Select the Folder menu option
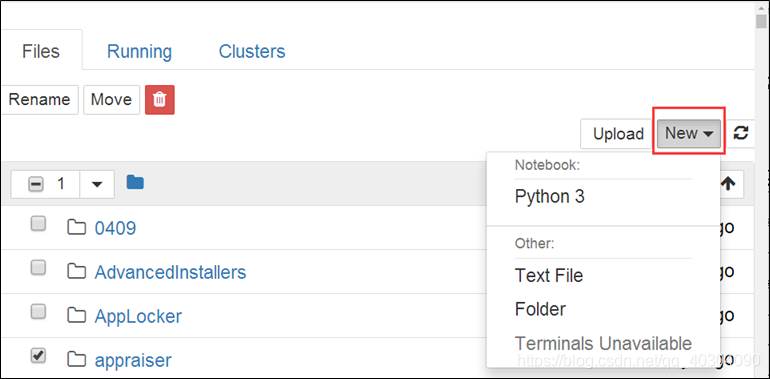 point(540,309)
